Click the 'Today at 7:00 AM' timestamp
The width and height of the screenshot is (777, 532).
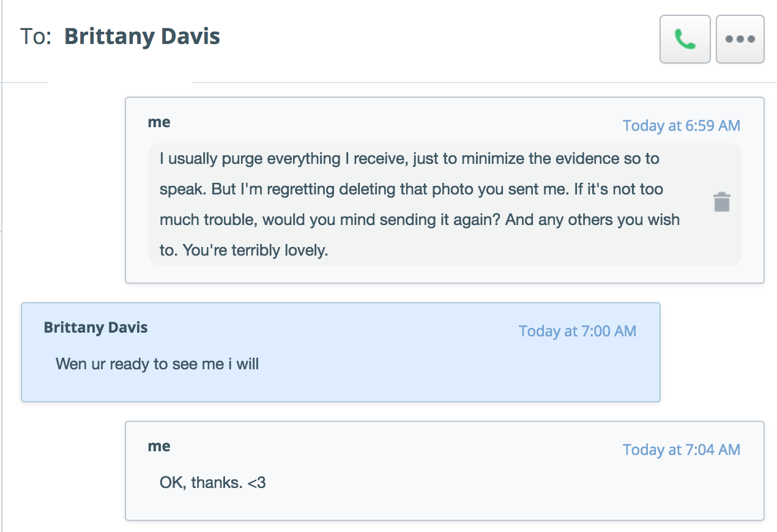pyautogui.click(x=578, y=331)
